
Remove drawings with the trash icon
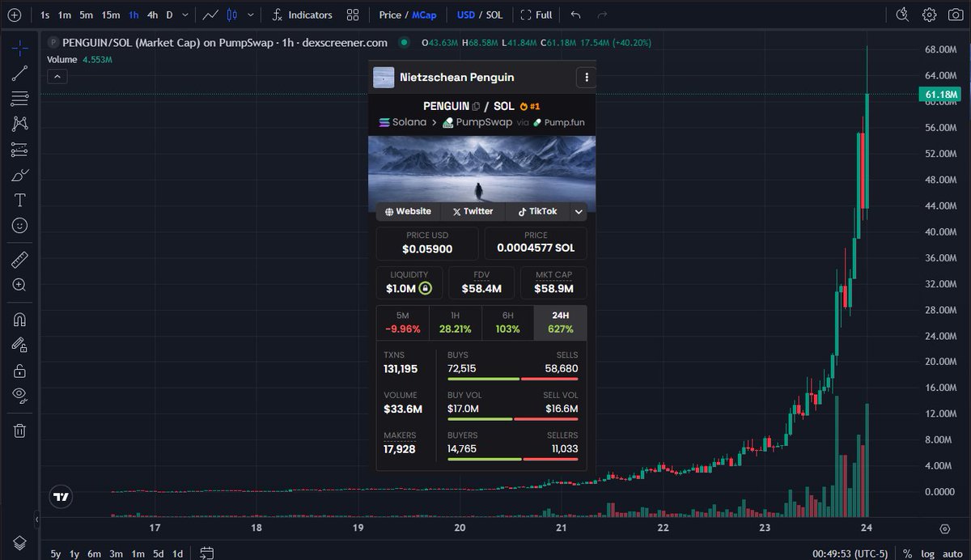tap(19, 431)
